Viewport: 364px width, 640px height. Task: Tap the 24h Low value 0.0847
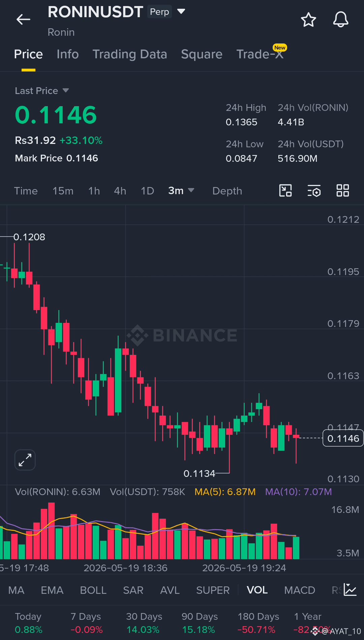tap(241, 158)
